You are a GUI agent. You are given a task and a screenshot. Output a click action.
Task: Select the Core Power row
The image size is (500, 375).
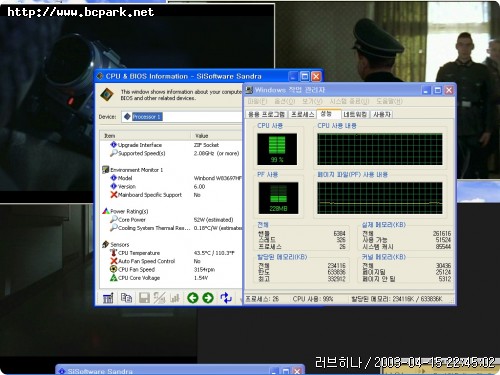click(171, 220)
